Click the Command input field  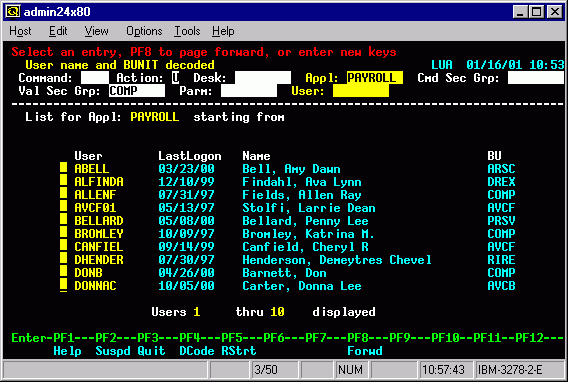[x=95, y=77]
